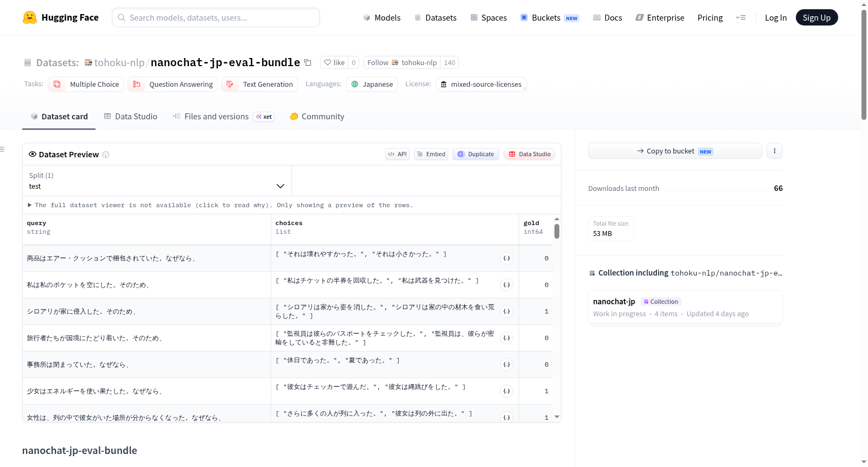868x467 pixels.
Task: Click the table vertical scrollbar thumb
Action: tap(557, 231)
